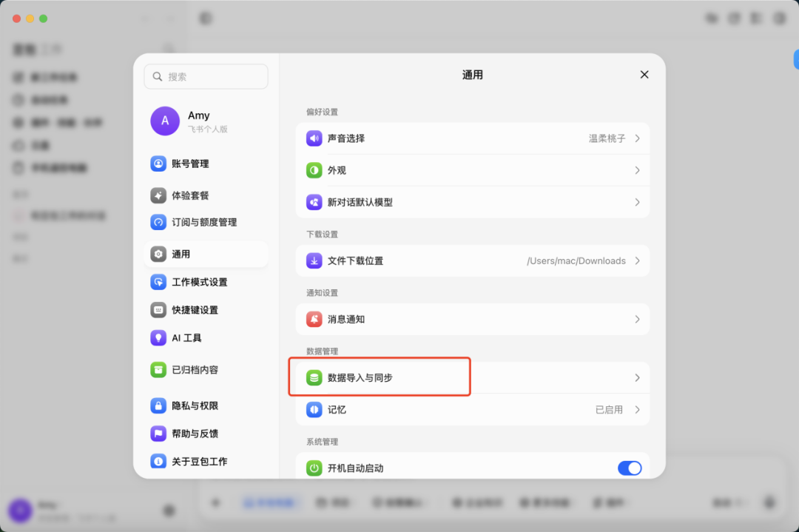The image size is (799, 532).
Task: Click the 帮助与反馈 flag icon
Action: tap(158, 434)
